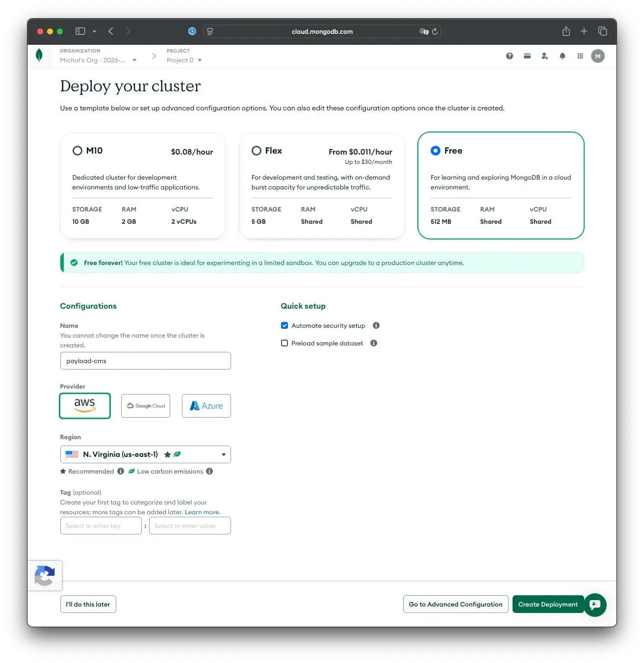The image size is (644, 663).
Task: Click the From $0.011/hour price text
Action: pyautogui.click(x=361, y=152)
